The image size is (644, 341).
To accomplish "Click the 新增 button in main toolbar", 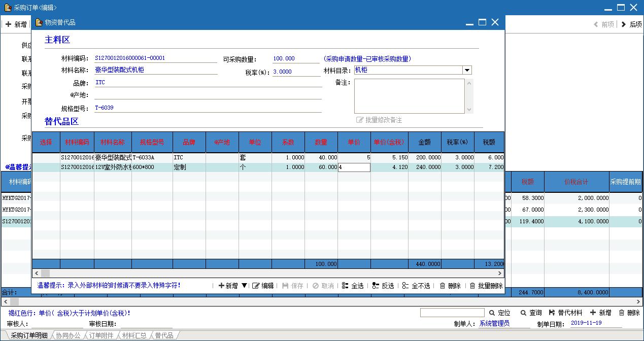I will [x=16, y=24].
